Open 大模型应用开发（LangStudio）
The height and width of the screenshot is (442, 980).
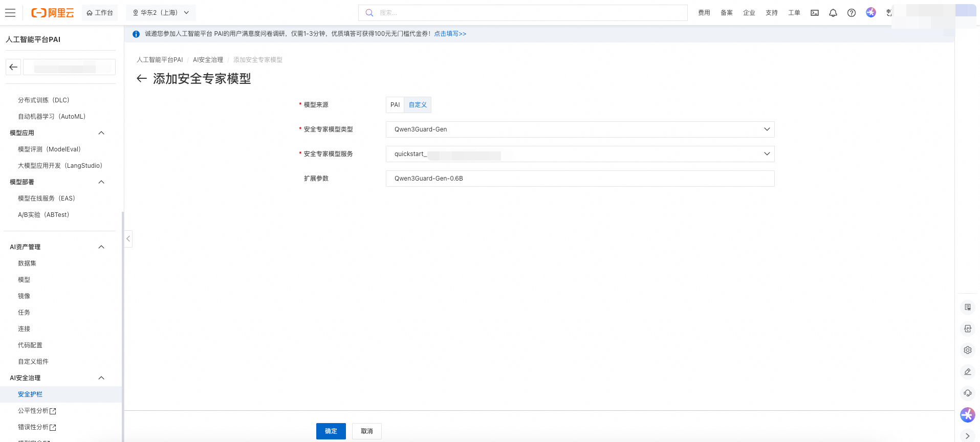(x=60, y=166)
